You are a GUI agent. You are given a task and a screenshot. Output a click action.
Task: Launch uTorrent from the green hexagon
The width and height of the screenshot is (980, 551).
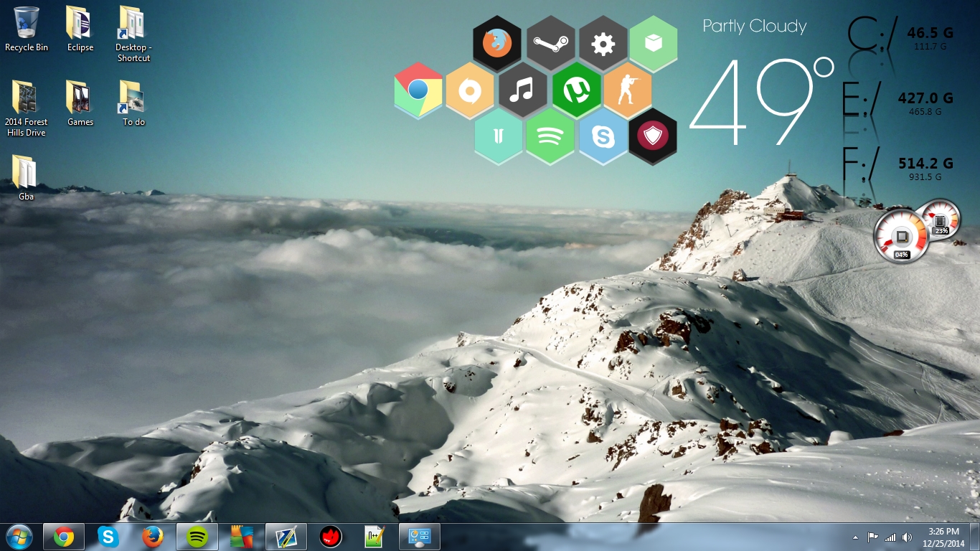577,90
